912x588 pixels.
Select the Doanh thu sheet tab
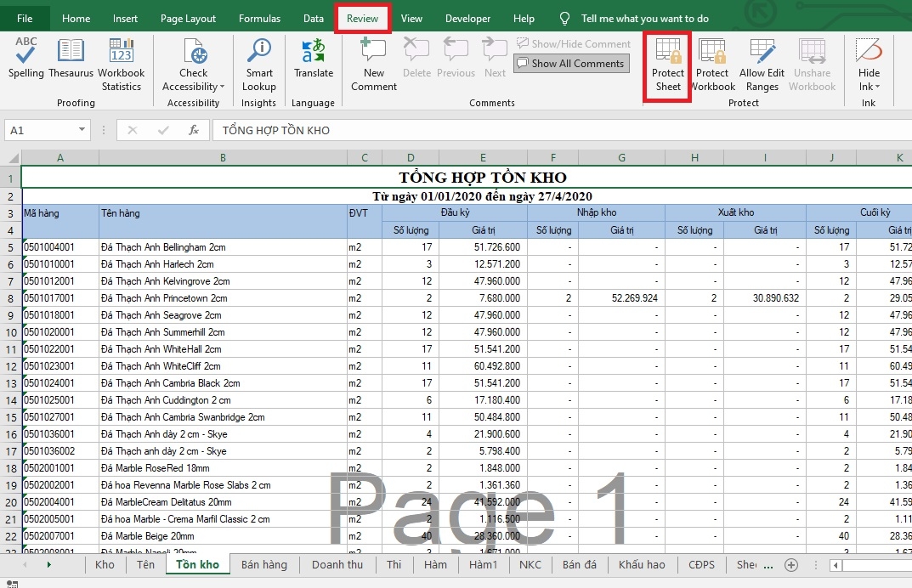pyautogui.click(x=337, y=565)
